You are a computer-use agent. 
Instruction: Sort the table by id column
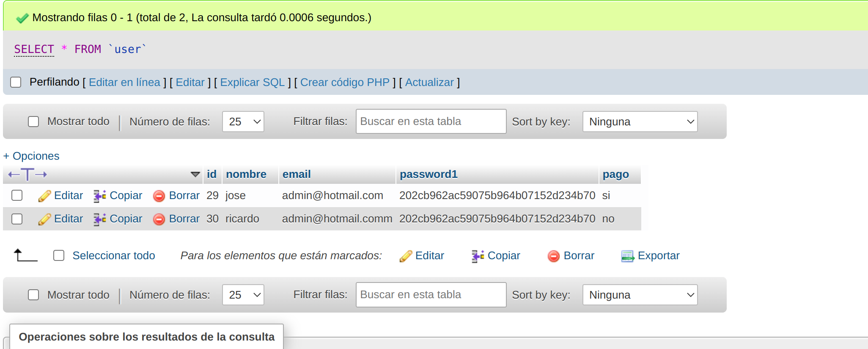tap(212, 174)
